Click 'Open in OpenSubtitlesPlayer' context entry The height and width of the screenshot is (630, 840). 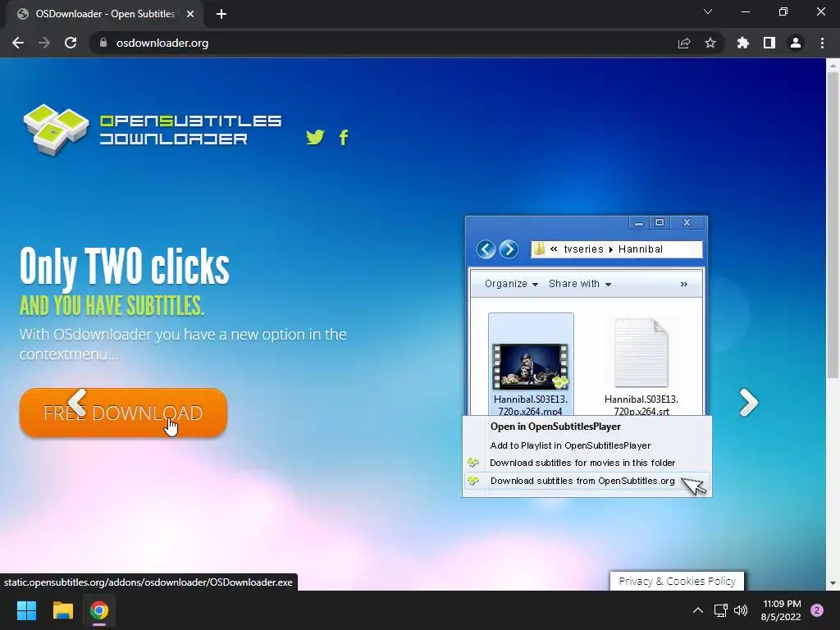555,427
